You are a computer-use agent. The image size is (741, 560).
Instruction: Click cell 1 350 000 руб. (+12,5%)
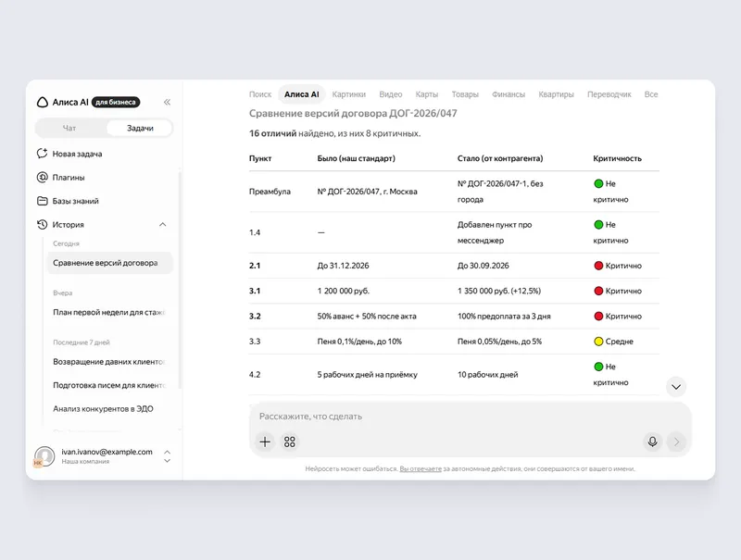[x=499, y=291]
